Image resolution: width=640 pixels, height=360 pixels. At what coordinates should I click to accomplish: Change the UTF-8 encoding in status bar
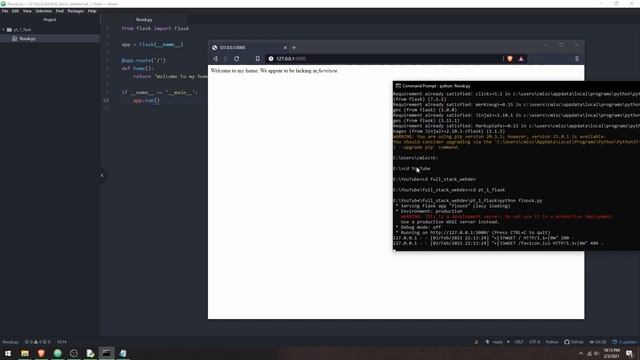point(534,342)
